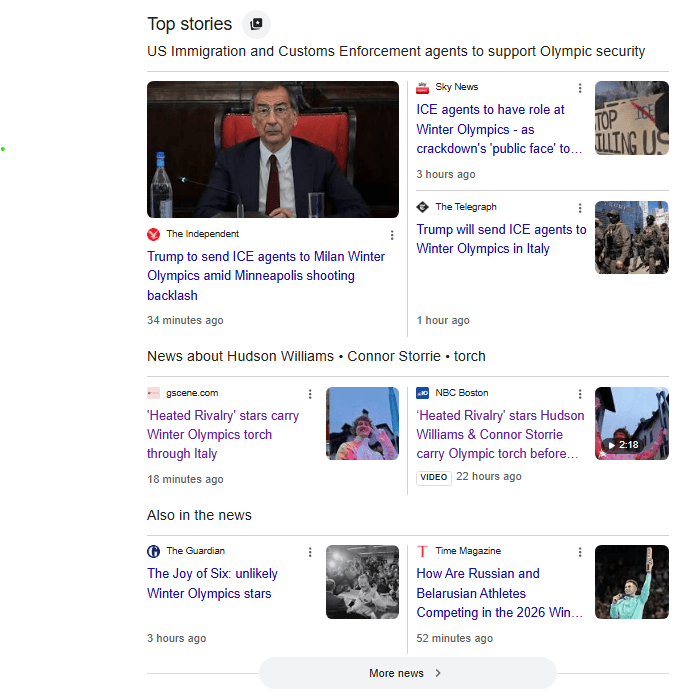Viewport: 684px width, 699px height.
Task: Open the three-dot menu for NBC Boston story
Action: tap(580, 394)
